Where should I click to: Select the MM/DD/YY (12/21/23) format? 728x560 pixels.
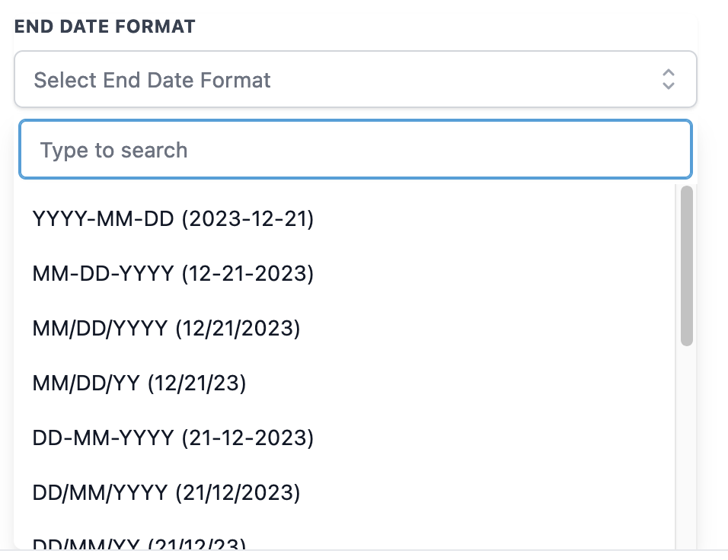pyautogui.click(x=344, y=383)
